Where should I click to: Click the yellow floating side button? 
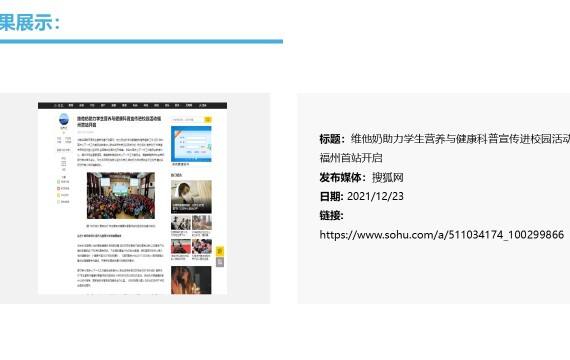coord(220,251)
